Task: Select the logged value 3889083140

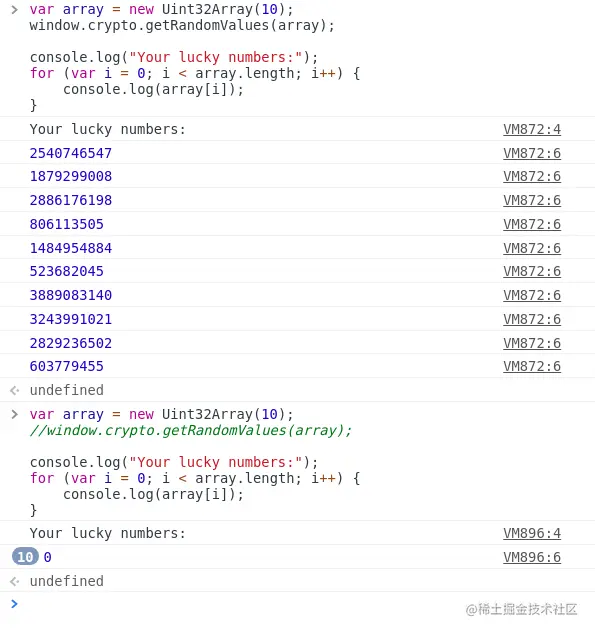Action: 71,295
